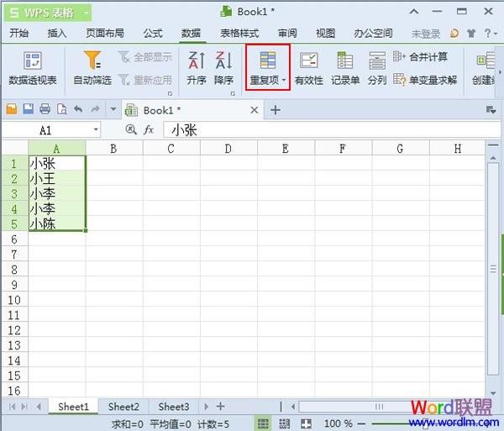Viewport: 504px width, 431px height.
Task: Sort descending with 降序
Action: [x=223, y=68]
